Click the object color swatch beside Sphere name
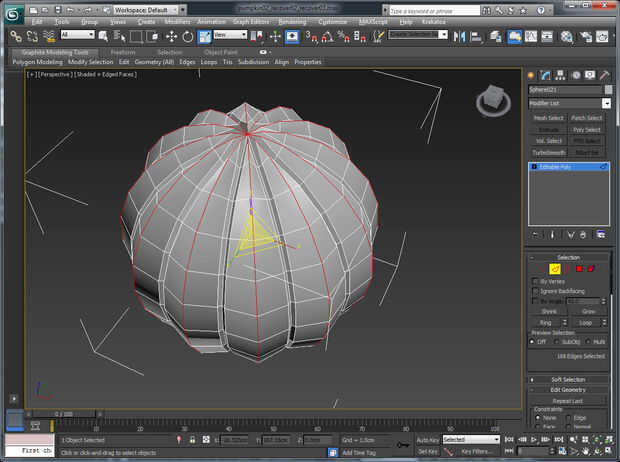Screen dimensions: 620x462 [606, 89]
